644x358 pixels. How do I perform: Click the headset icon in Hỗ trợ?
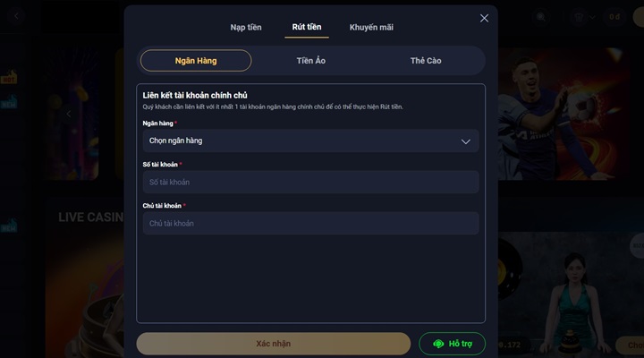438,344
